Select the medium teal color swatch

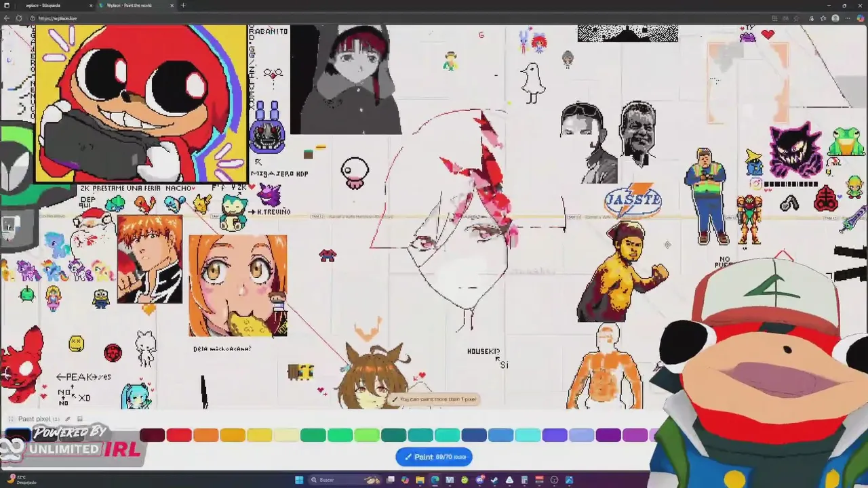(x=420, y=435)
